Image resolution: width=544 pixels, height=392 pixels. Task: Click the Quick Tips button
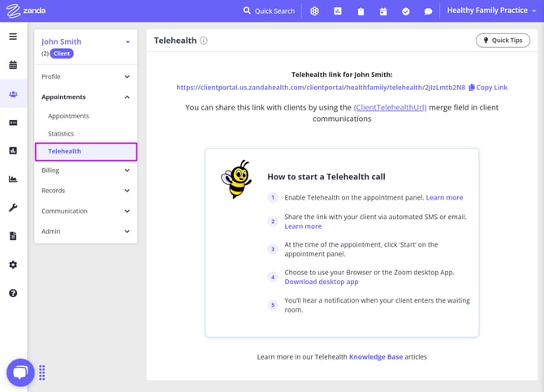503,41
